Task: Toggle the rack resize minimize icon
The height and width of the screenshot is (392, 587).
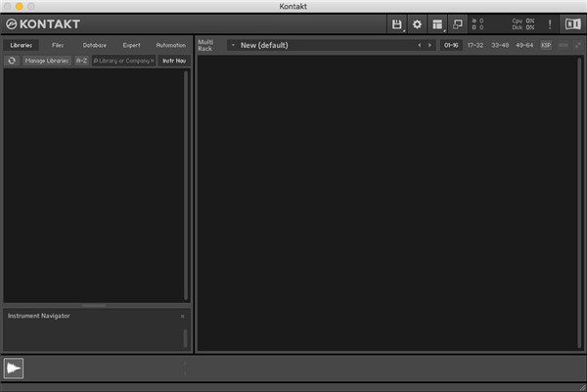Action: point(577,45)
